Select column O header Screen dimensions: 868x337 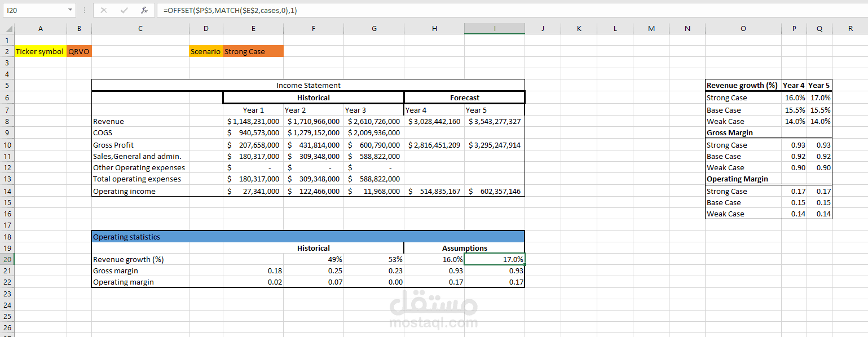coord(743,29)
